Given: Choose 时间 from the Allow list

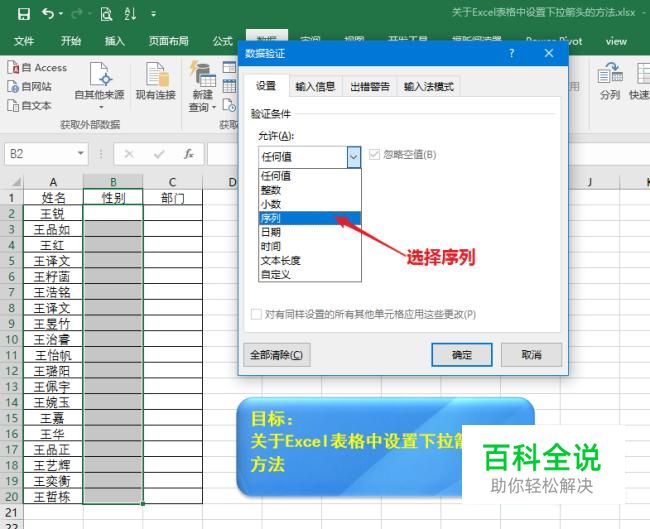Looking at the screenshot, I should tap(309, 246).
